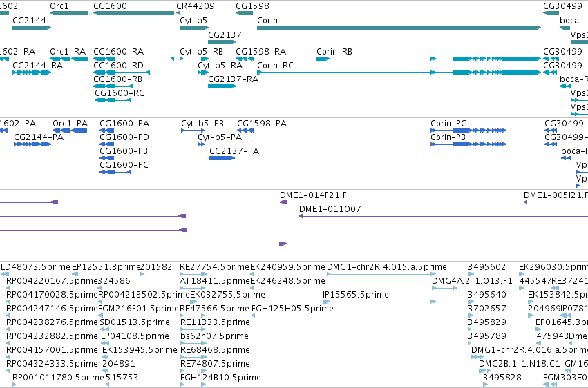Select the CG1600-RD transcript
The height and width of the screenshot is (388, 588).
click(x=122, y=72)
